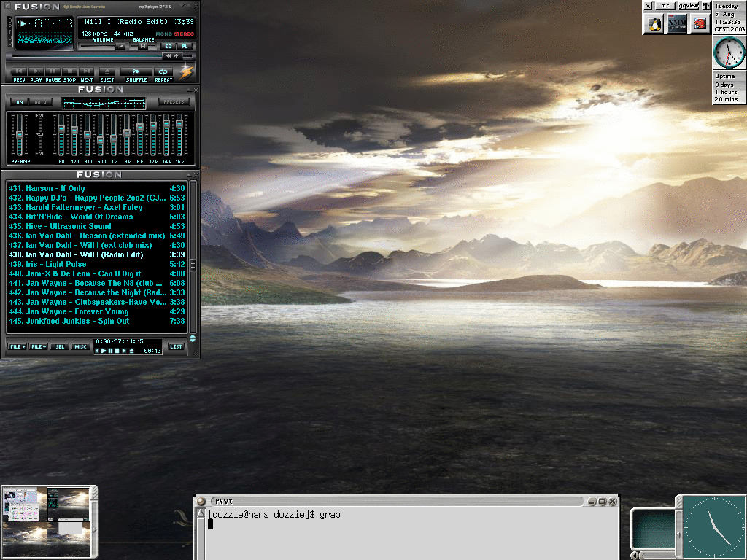Click the Tux penguin launcher icon
This screenshot has height=560, width=747.
tap(654, 23)
